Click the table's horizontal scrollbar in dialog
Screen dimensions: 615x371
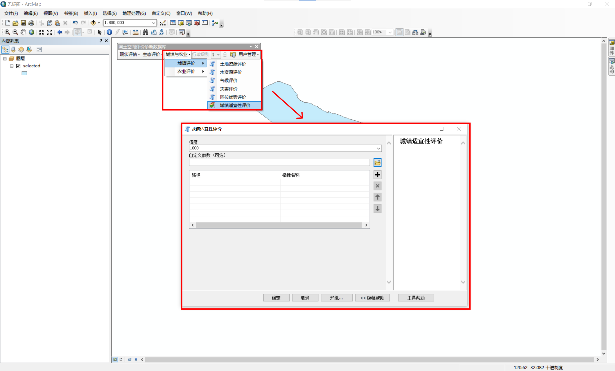click(279, 225)
